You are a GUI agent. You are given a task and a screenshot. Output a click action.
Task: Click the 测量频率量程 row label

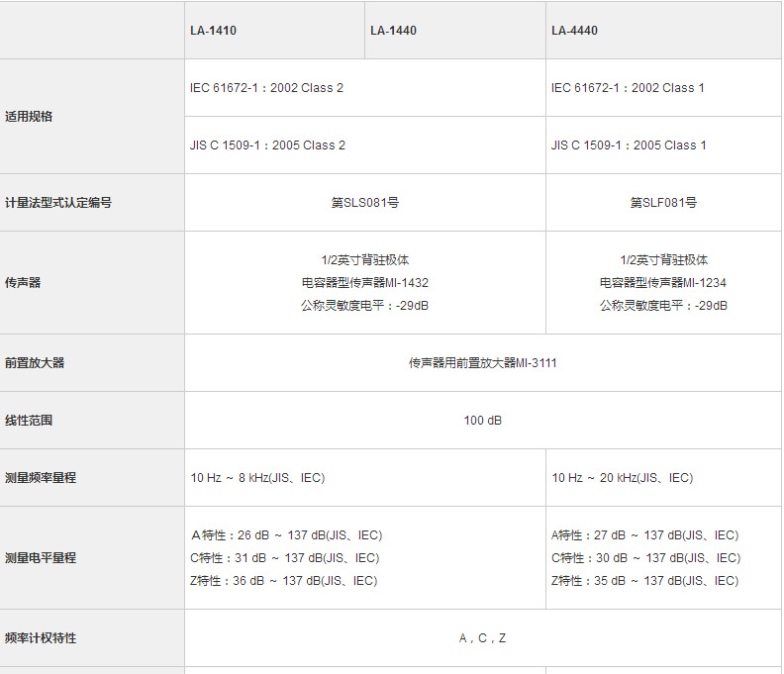click(41, 478)
